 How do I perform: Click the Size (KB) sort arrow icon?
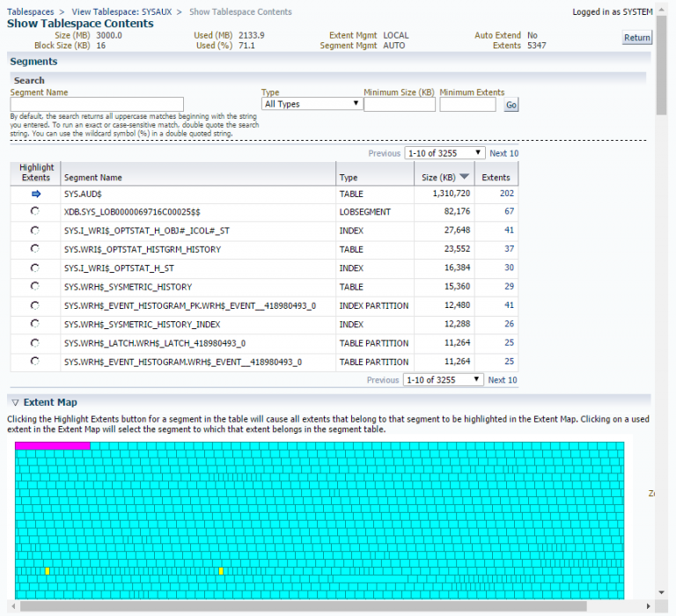(x=464, y=177)
